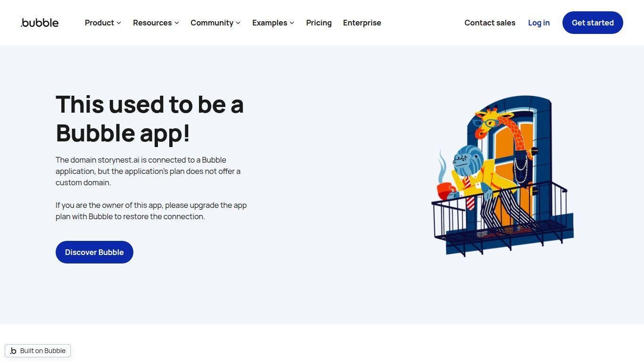Open the Pricing page
644x362 pixels.
pyautogui.click(x=319, y=23)
